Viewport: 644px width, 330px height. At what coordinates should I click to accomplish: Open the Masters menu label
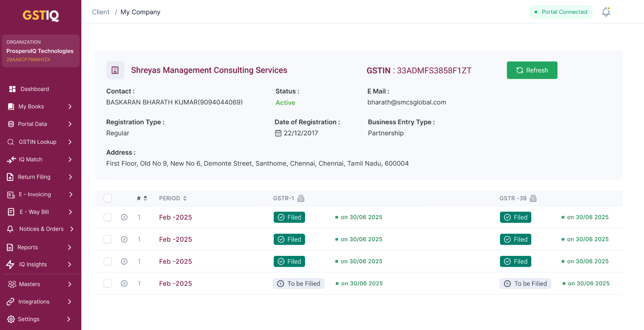pyautogui.click(x=30, y=284)
